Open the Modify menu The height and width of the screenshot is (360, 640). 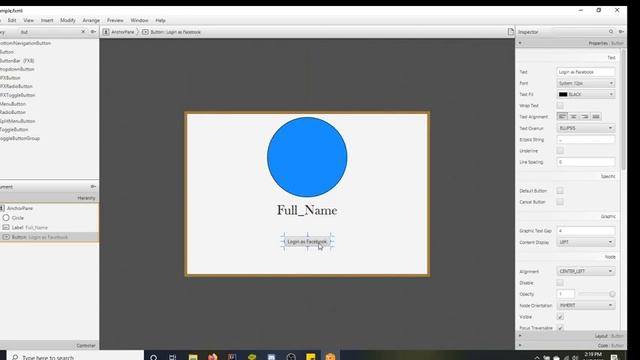pyautogui.click(x=68, y=20)
